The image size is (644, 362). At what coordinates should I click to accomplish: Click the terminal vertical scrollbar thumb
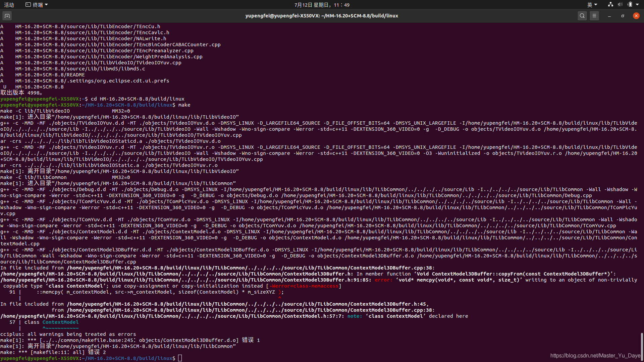[x=642, y=346]
